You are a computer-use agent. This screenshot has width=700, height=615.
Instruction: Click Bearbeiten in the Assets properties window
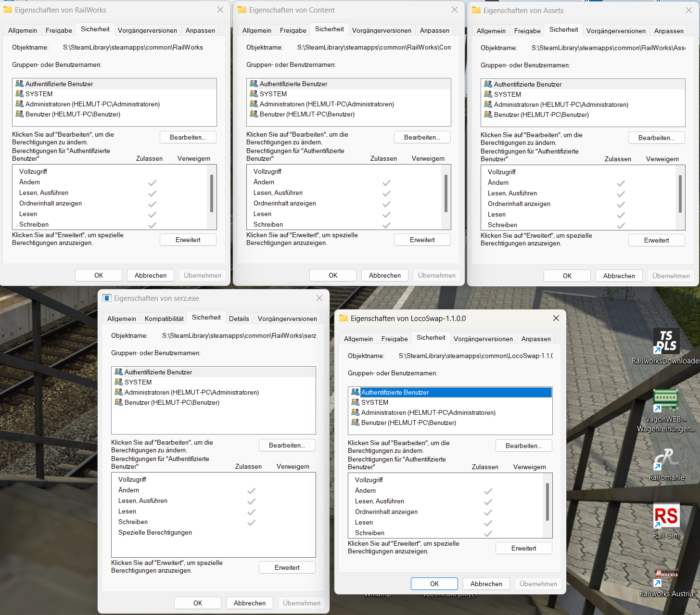point(656,138)
